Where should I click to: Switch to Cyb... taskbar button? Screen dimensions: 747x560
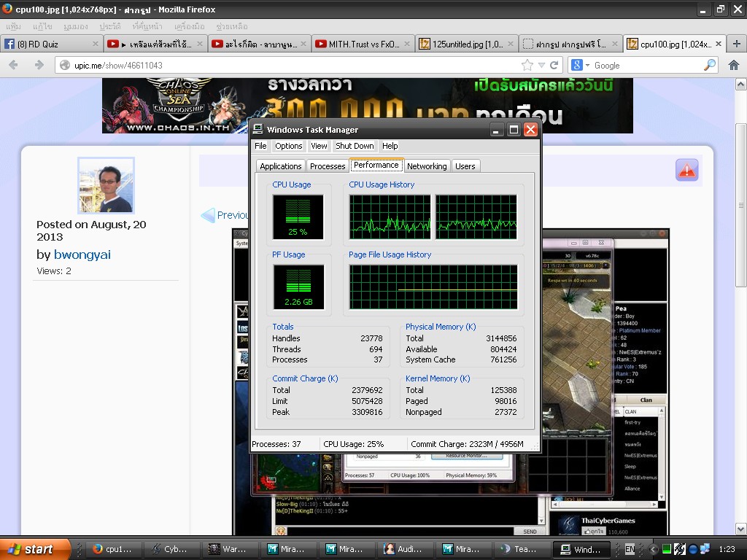click(171, 549)
